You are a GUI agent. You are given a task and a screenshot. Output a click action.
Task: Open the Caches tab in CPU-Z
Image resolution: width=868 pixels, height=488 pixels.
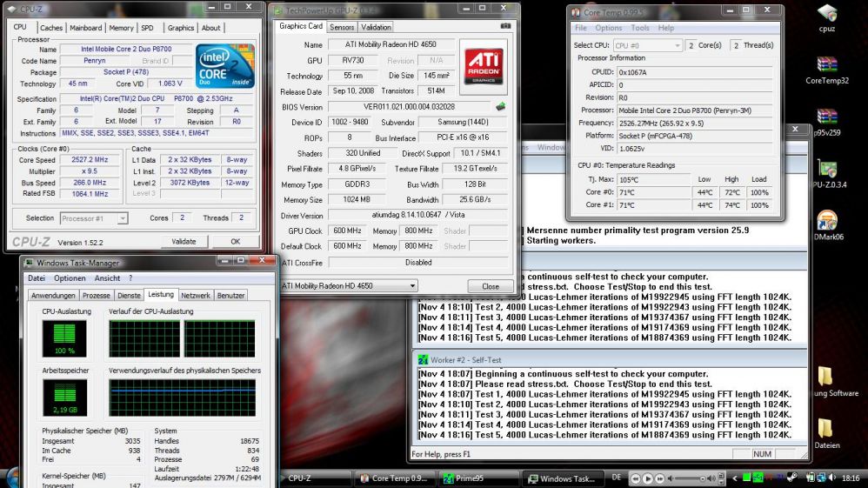pyautogui.click(x=51, y=28)
